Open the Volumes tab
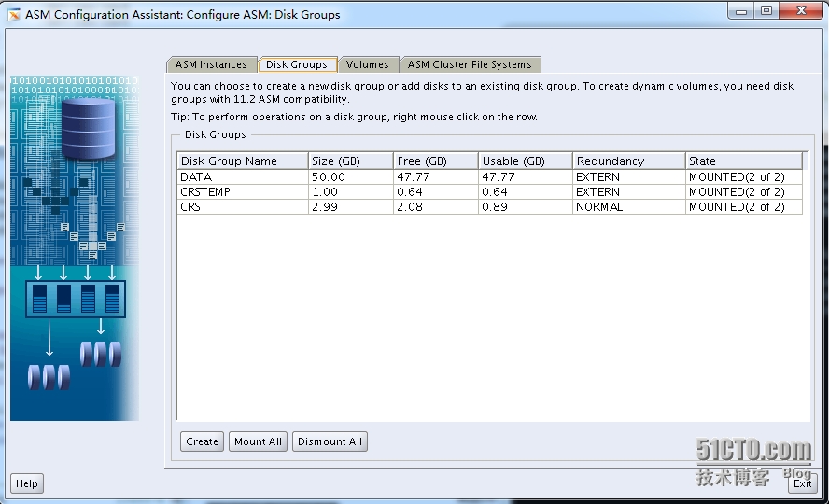This screenshot has height=504, width=829. [x=368, y=64]
